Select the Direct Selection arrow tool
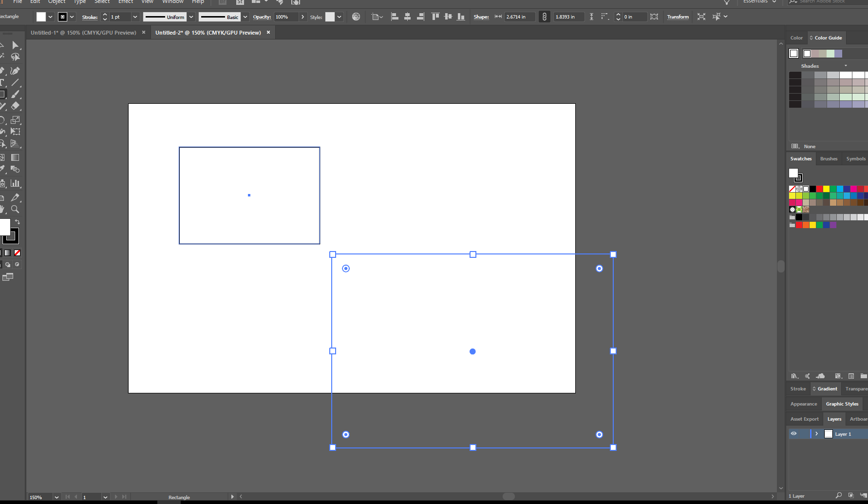The image size is (868, 504). tap(16, 45)
